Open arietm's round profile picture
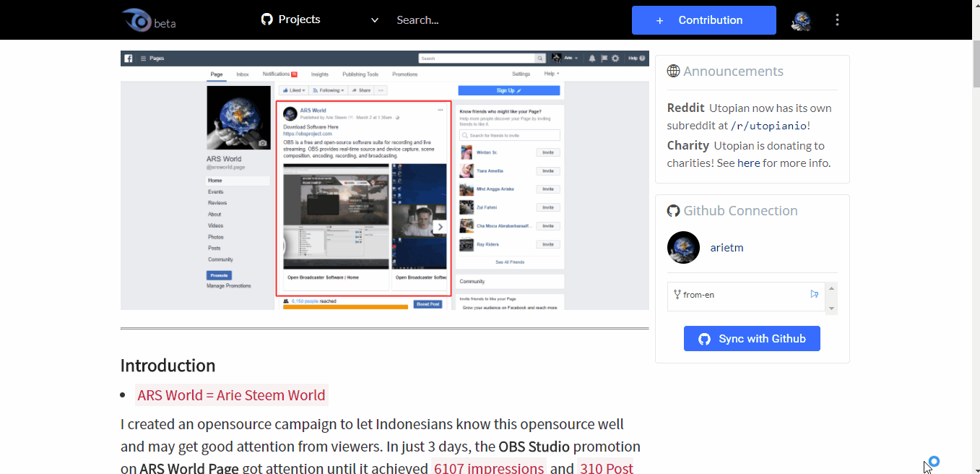980x474 pixels. (x=683, y=248)
